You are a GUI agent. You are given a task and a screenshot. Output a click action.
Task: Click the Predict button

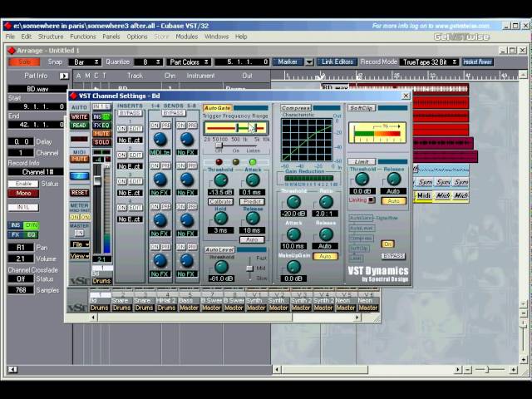[x=252, y=201]
